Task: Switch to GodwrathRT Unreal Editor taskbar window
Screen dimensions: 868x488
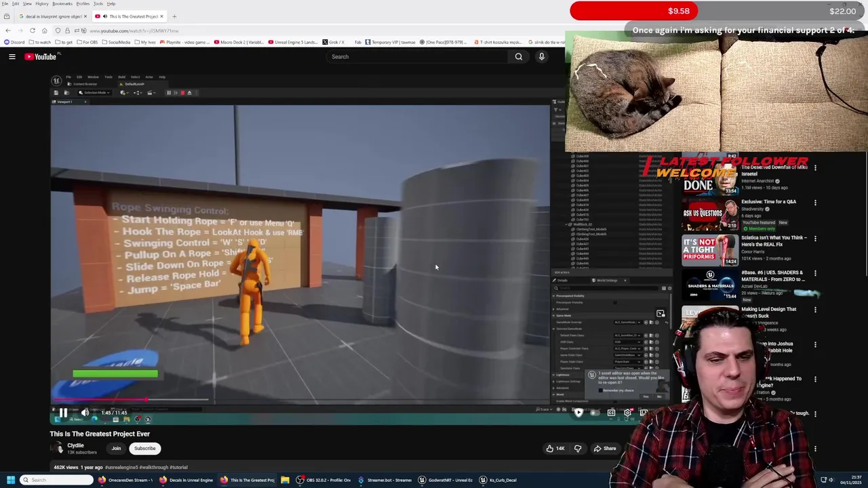Action: point(446,480)
